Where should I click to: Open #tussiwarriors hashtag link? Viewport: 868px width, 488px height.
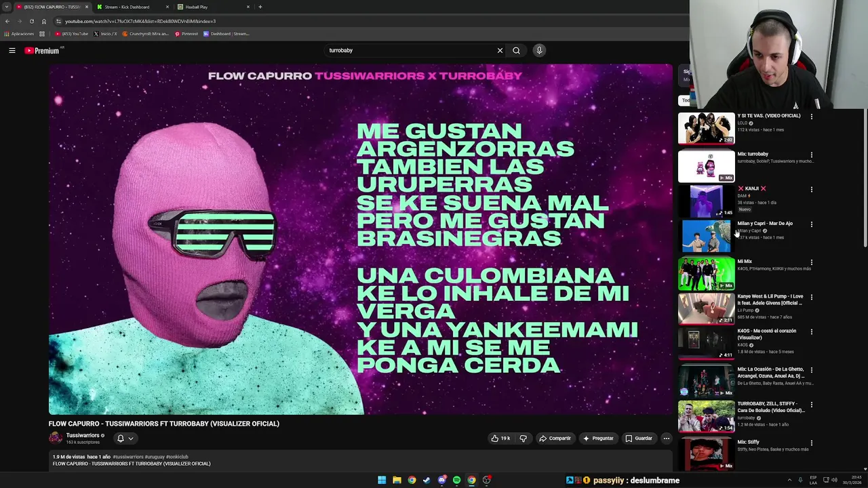[x=128, y=457]
